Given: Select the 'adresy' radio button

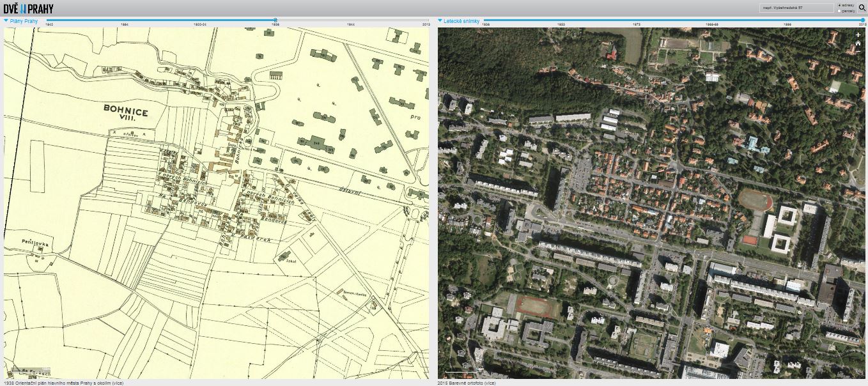Looking at the screenshot, I should 839,5.
